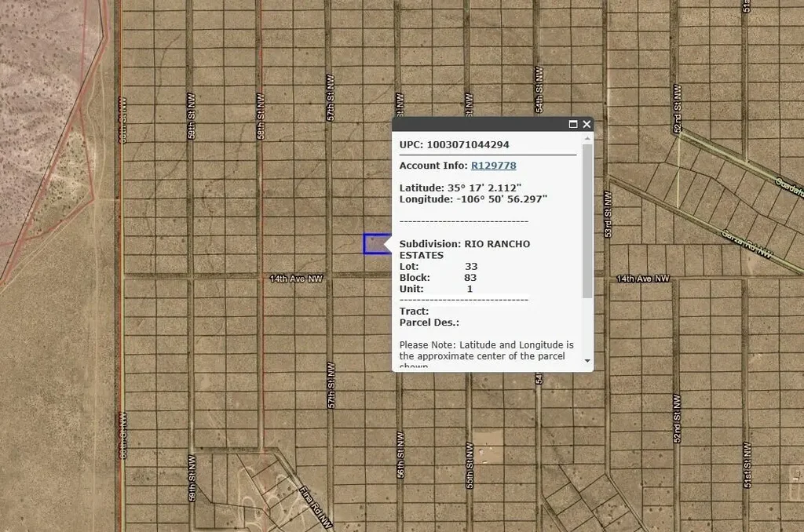Image resolution: width=804 pixels, height=532 pixels.
Task: Click the Tract field label
Action: (414, 312)
